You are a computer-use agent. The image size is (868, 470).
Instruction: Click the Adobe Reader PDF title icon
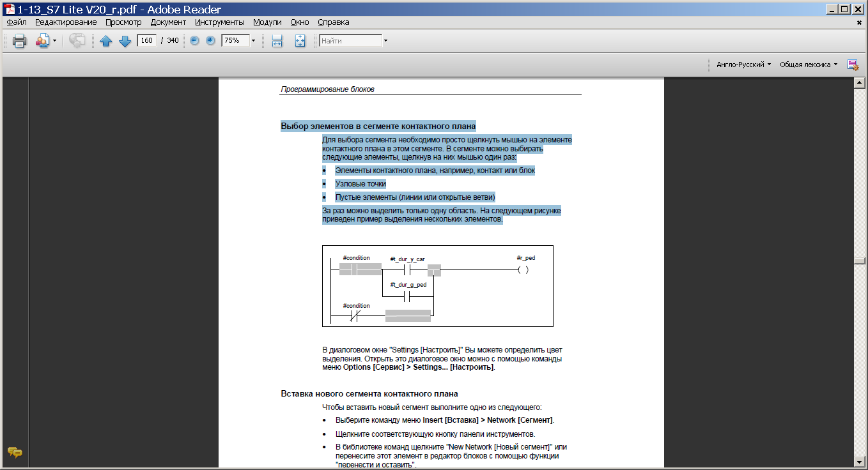coord(8,9)
